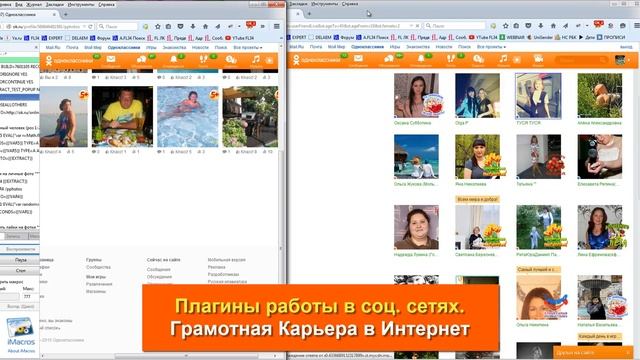Focus Odnoklassniki search field in right orange bar
This screenshot has height=360, width=640.
[x=581, y=60]
